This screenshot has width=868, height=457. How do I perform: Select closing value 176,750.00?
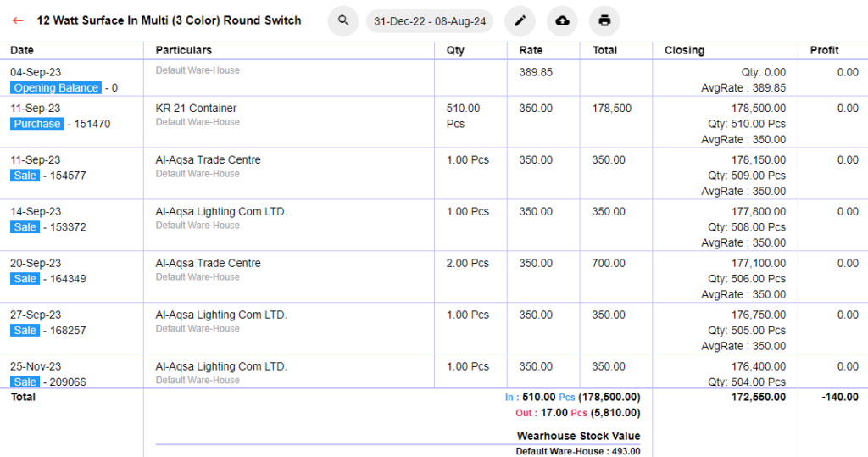[759, 314]
